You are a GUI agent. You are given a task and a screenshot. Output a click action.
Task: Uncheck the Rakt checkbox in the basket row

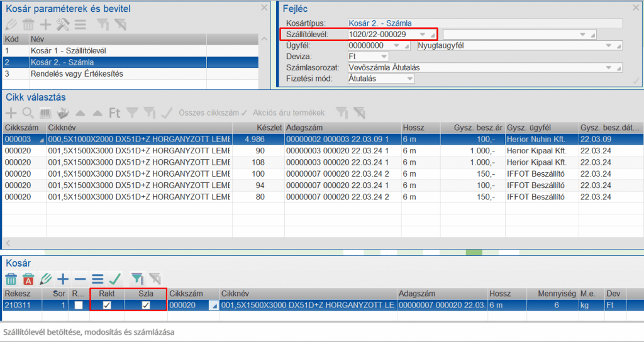point(107,305)
